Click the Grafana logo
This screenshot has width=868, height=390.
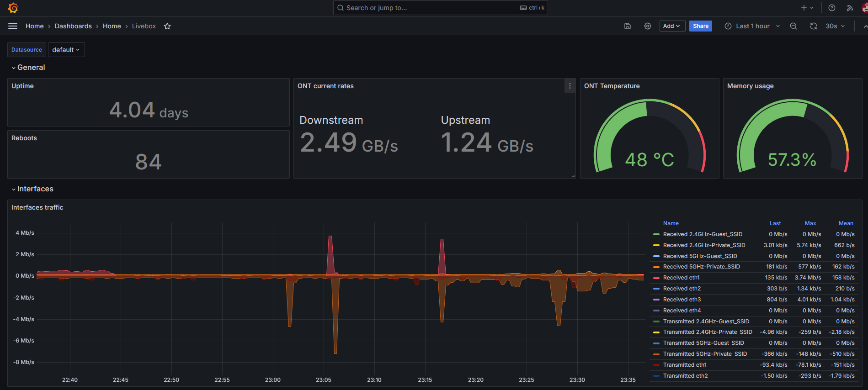pos(13,8)
